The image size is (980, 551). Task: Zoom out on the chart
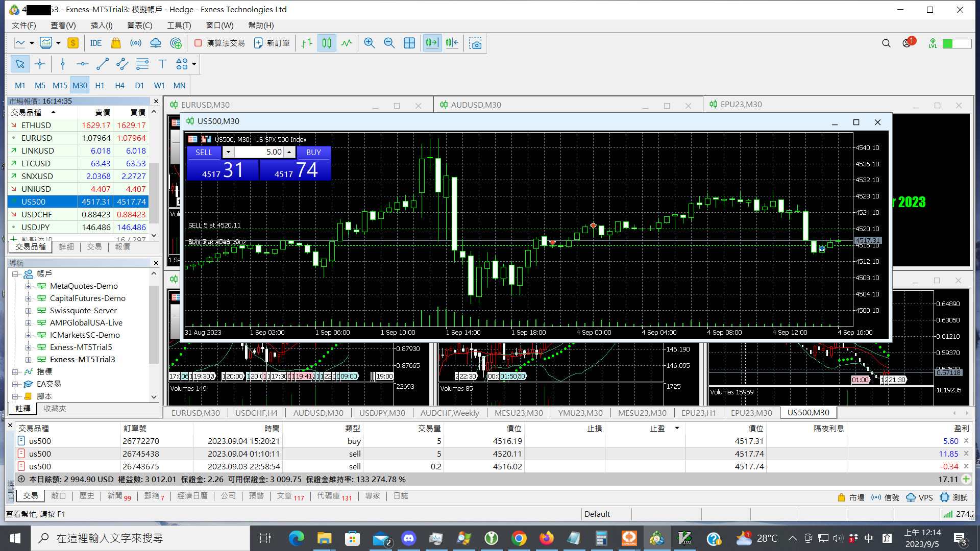(389, 43)
